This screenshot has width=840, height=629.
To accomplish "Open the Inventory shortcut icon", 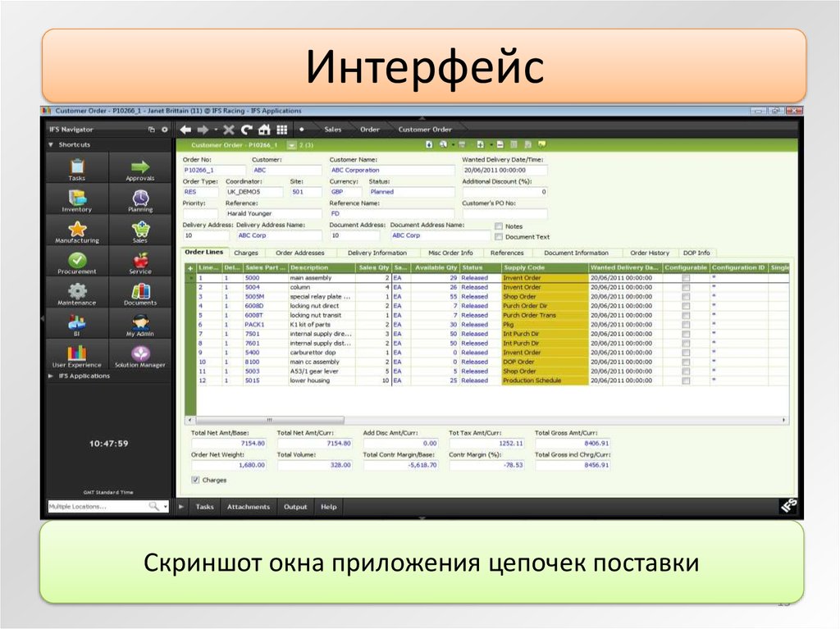I will click(x=76, y=198).
